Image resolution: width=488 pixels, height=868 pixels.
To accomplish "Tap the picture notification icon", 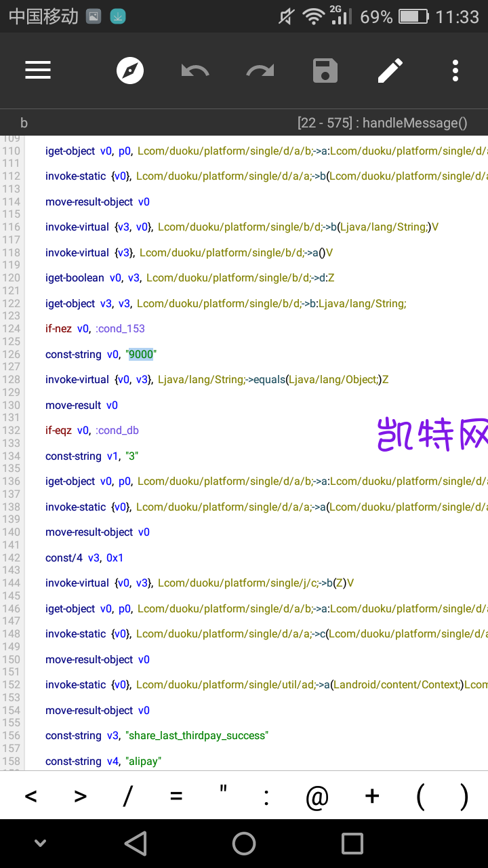I will [94, 16].
